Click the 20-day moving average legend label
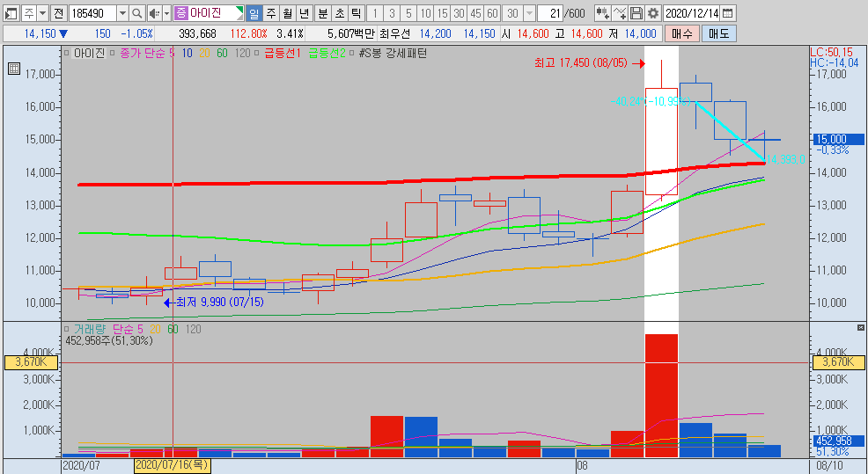 point(204,54)
